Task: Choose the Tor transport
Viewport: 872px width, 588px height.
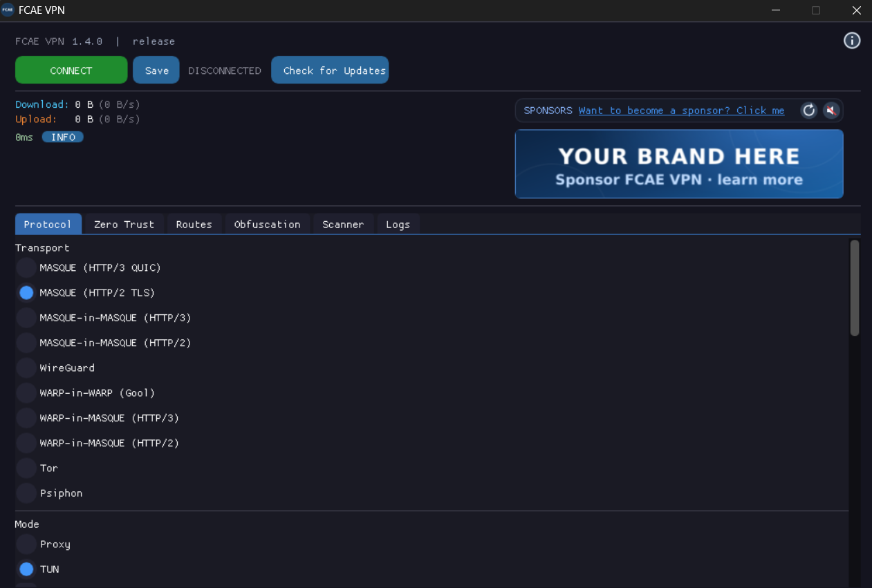Action: (37, 468)
